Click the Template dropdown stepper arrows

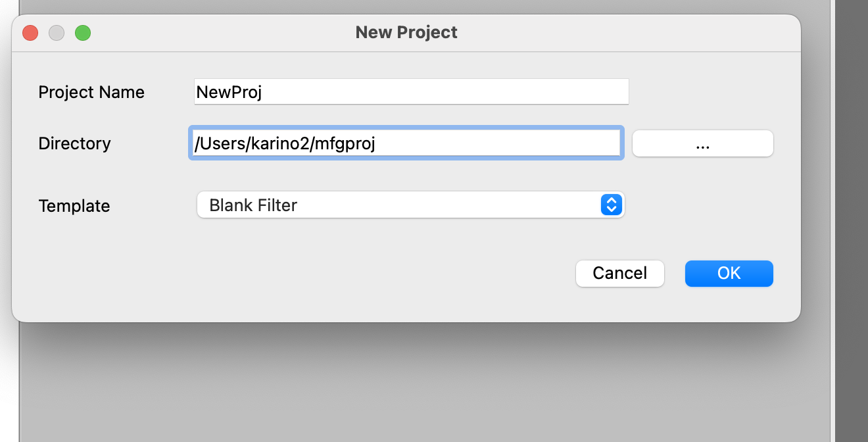[611, 205]
